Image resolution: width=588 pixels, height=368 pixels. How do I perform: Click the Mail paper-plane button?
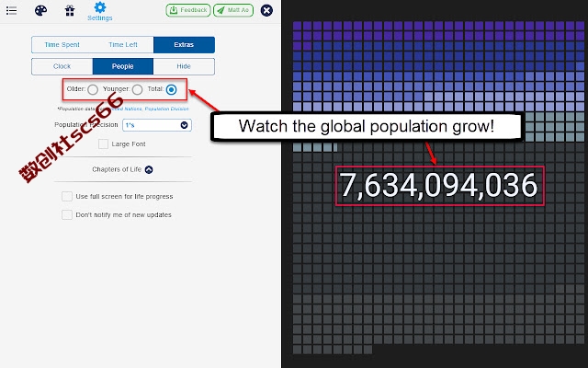click(x=233, y=10)
